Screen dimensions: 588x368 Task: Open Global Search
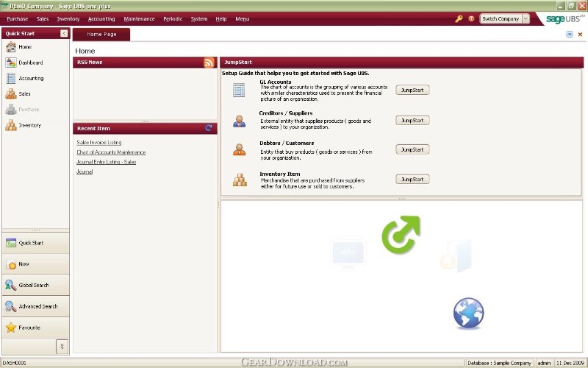35,285
